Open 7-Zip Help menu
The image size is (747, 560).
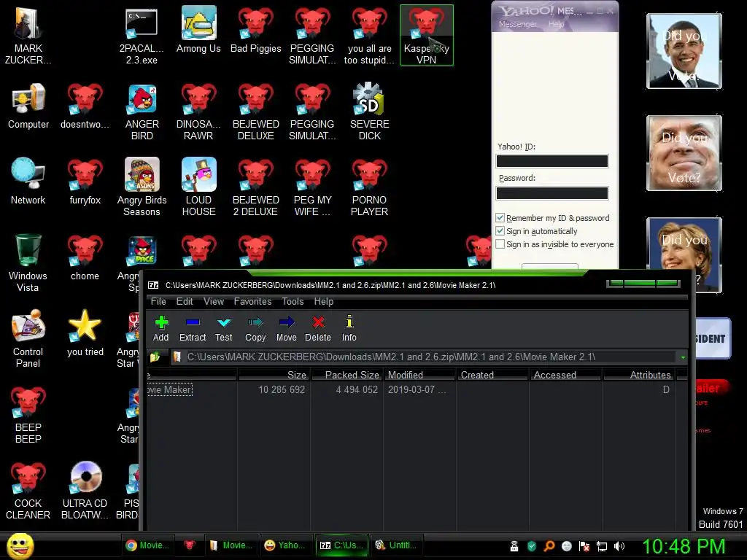click(x=323, y=301)
